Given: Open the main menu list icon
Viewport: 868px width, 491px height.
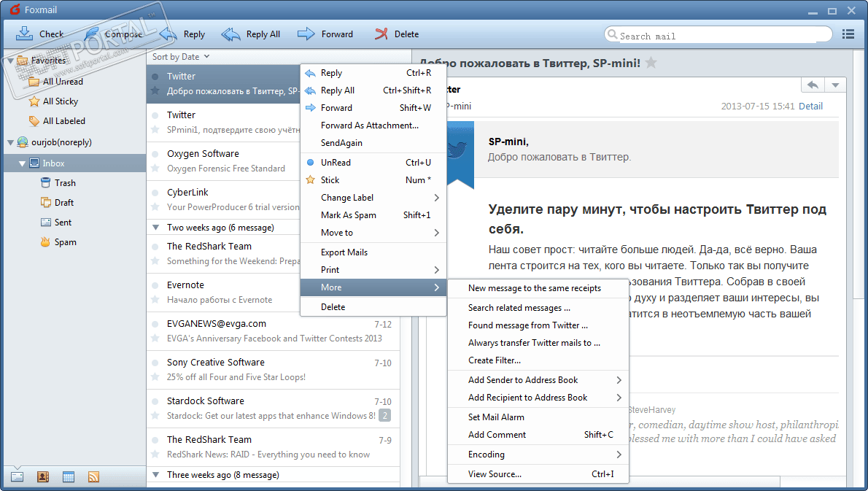Looking at the screenshot, I should pos(848,34).
